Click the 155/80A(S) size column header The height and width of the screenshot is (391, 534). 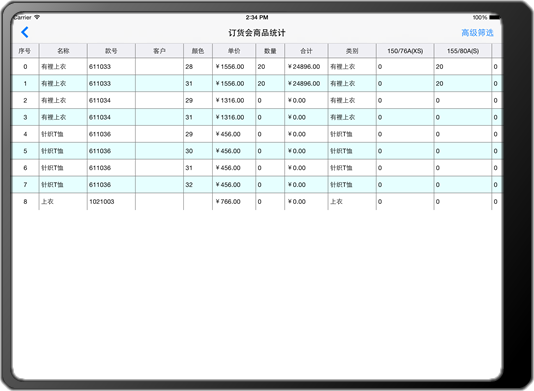[x=463, y=51]
